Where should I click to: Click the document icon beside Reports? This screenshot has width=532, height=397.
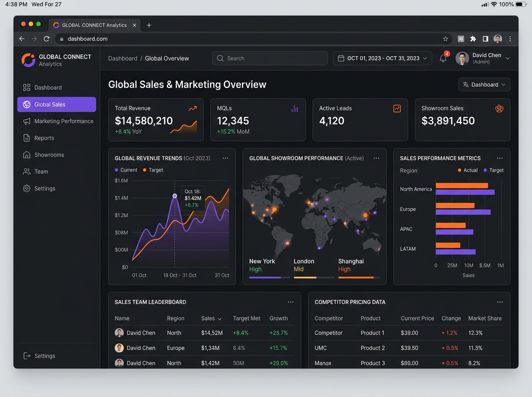pyautogui.click(x=27, y=138)
